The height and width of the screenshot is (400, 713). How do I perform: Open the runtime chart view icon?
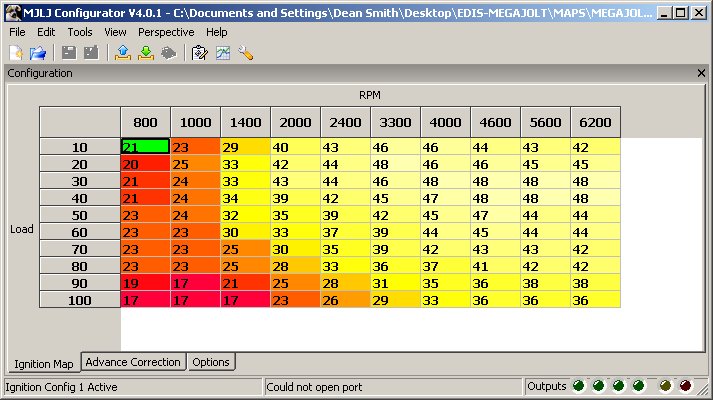pyautogui.click(x=223, y=53)
